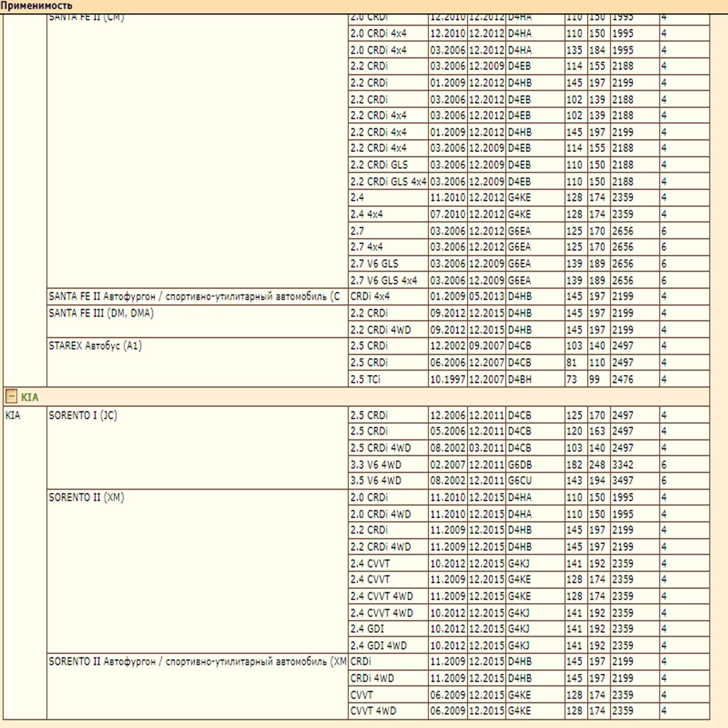Select the SANTA FE II Автофургон model row
Viewport: 728px width, 728px height.
click(194, 297)
